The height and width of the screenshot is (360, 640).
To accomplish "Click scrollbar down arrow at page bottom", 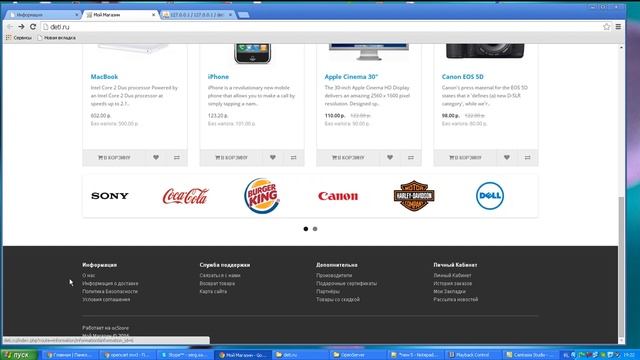I will [621, 340].
